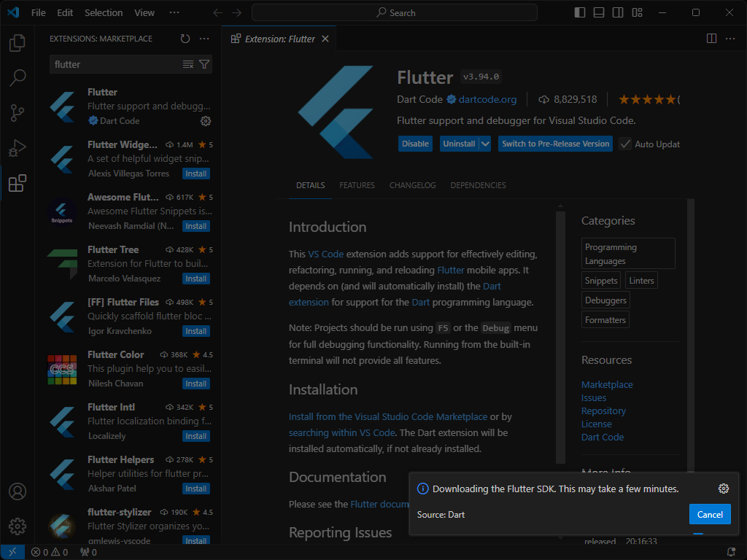This screenshot has height=560, width=747.
Task: Expand hidden menu bar items
Action: [174, 13]
